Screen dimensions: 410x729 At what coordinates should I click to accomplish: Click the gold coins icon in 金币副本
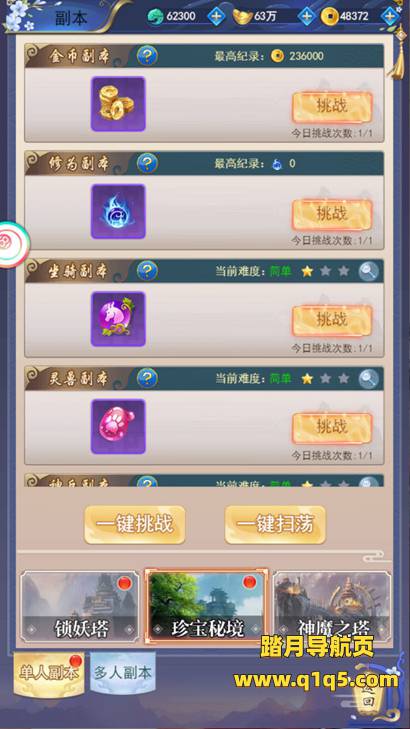pos(118,104)
